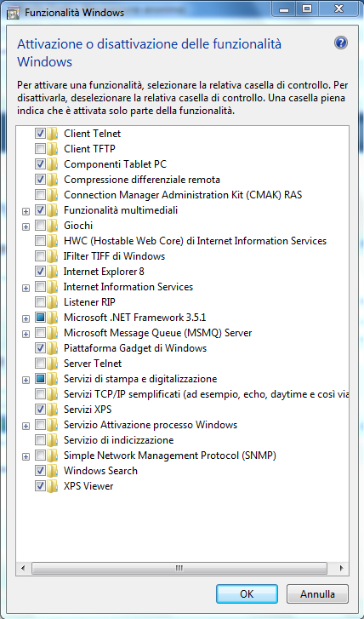The image size is (364, 619).
Task: Confirm changes with the OK button
Action: coord(247,593)
